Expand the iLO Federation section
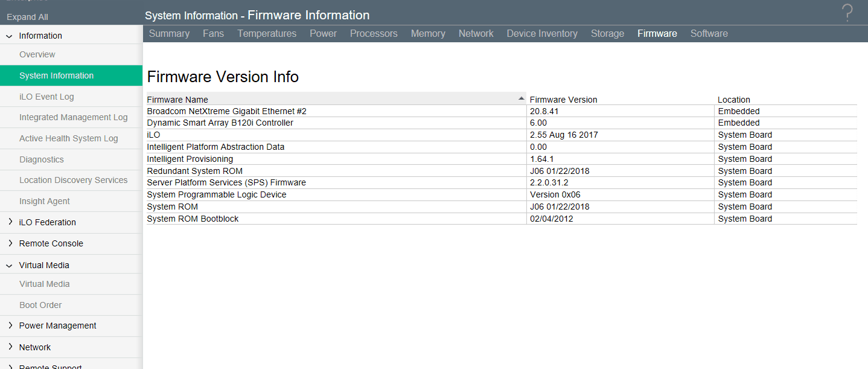The height and width of the screenshot is (369, 868). (x=10, y=222)
